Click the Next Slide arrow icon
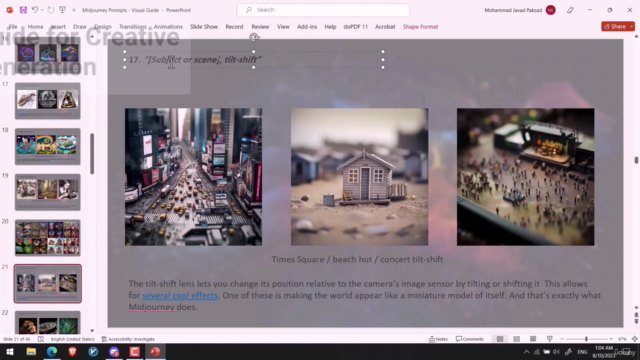The width and height of the screenshot is (640, 360). click(x=636, y=322)
